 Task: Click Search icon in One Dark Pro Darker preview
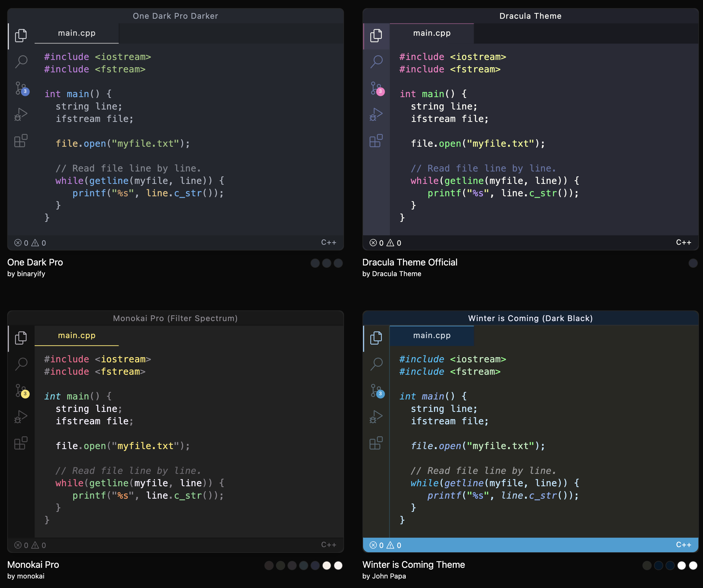[21, 62]
